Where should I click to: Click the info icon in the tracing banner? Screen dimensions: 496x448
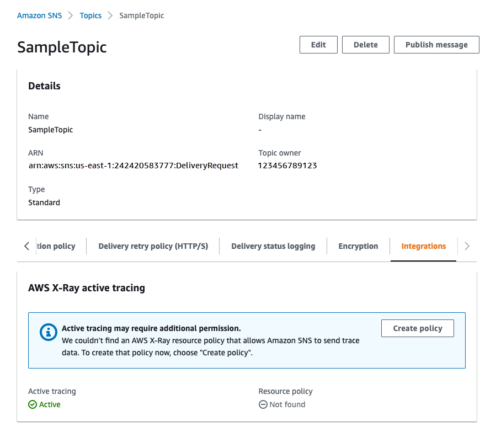coord(48,332)
